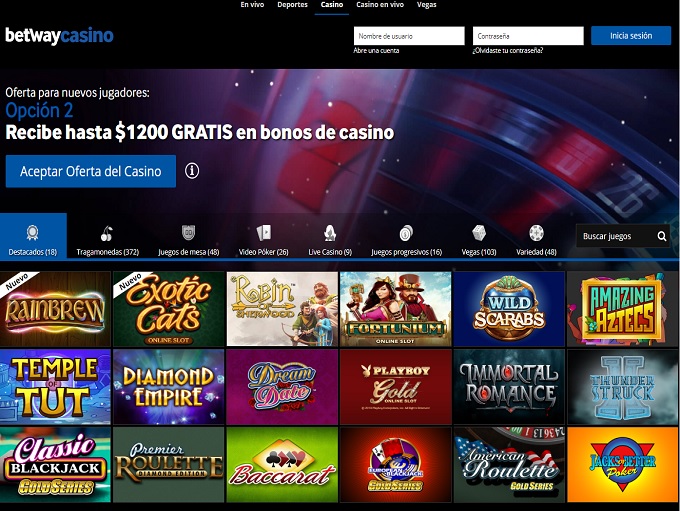Open the Abre una cuenta link
Viewport: 680px width, 511px height.
[376, 51]
